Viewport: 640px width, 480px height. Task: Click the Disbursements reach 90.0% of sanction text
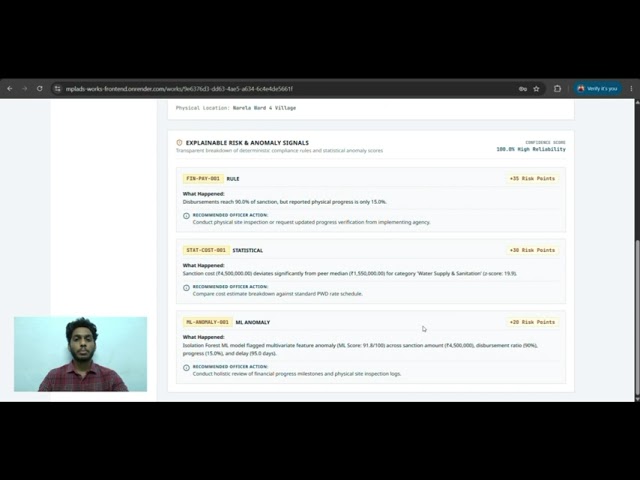point(284,202)
